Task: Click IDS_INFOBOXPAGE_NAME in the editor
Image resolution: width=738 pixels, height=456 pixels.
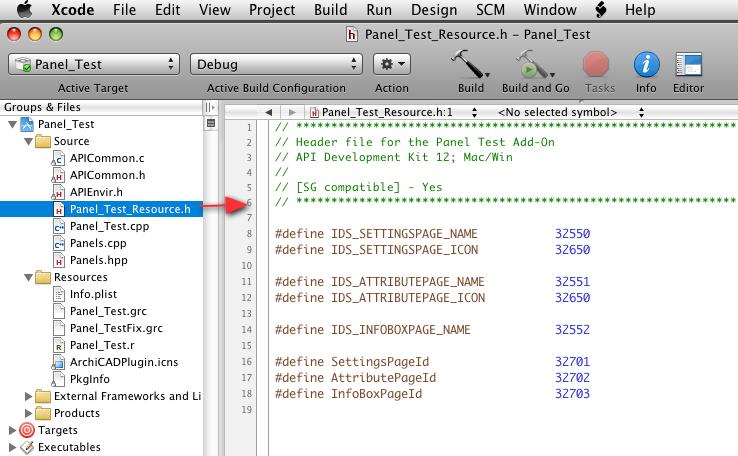Action: point(401,330)
